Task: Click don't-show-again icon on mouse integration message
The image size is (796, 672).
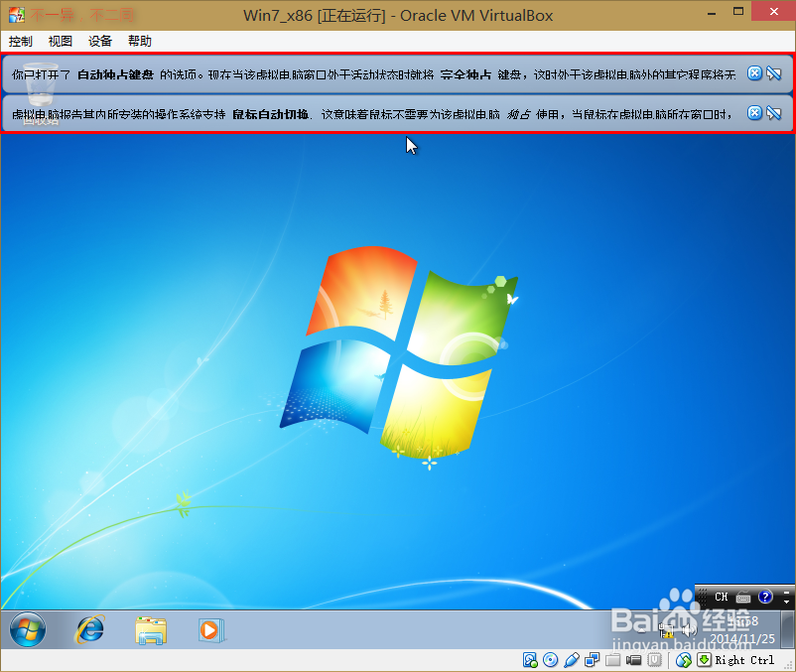Action: tap(774, 113)
